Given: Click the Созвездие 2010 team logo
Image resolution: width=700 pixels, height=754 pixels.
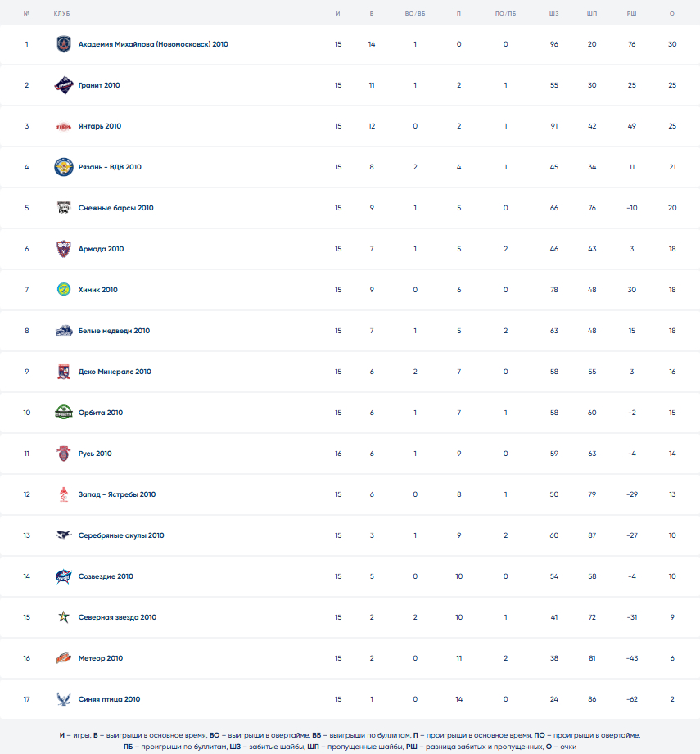Looking at the screenshot, I should point(64,576).
